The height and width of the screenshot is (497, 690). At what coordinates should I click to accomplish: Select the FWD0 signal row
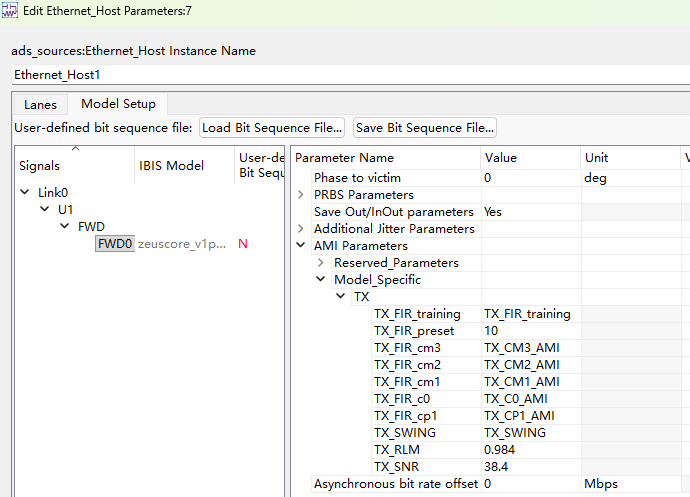pyautogui.click(x=115, y=243)
